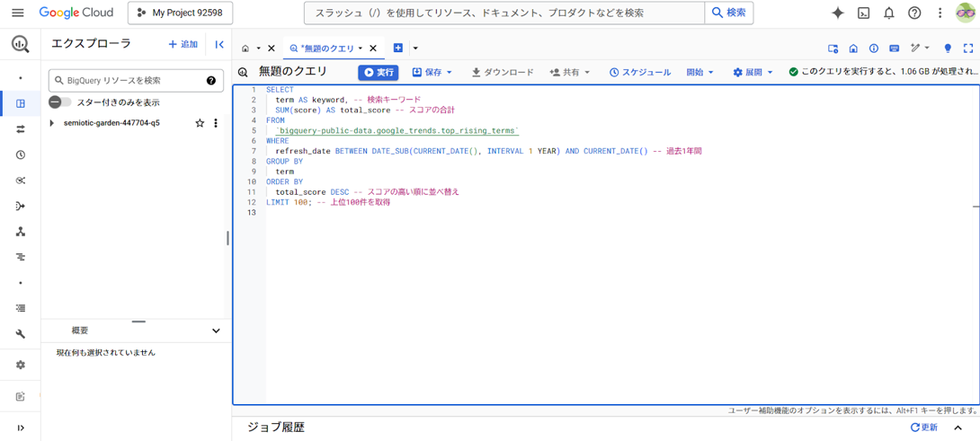Viewport: 980px width, 441px height.
Task: Open scheduled queries clock icon in sidebar
Action: click(x=20, y=154)
